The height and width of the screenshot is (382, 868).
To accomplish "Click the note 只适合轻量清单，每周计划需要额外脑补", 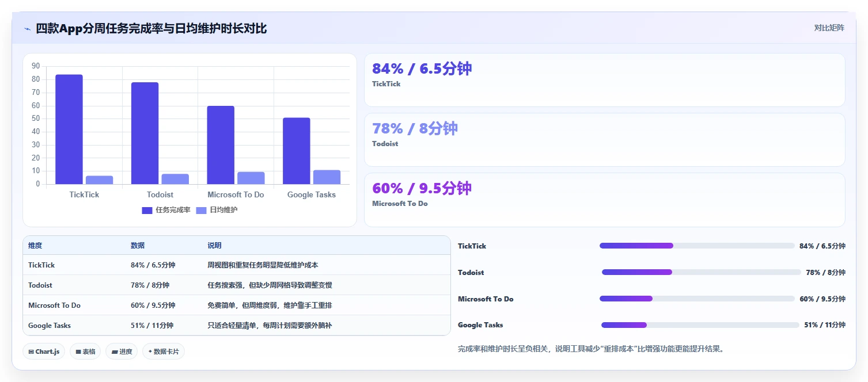I will [270, 326].
